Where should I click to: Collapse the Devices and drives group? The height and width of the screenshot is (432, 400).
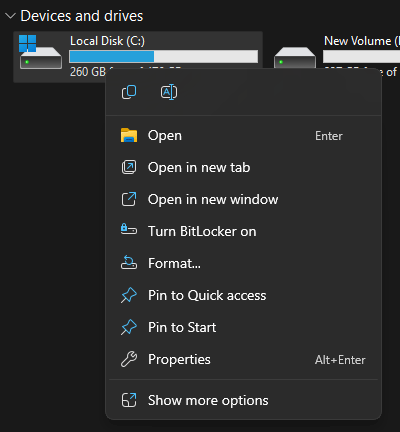[11, 16]
